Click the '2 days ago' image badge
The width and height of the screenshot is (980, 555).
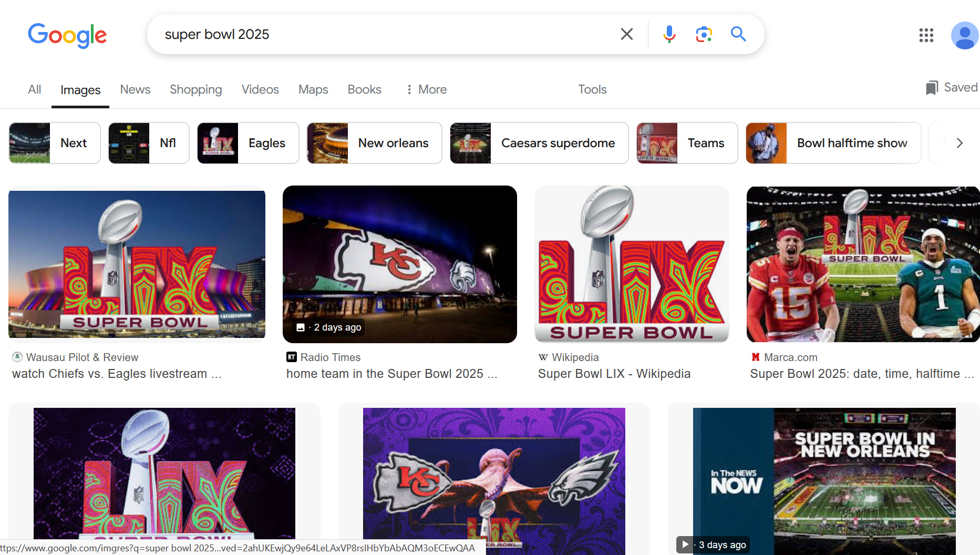(x=329, y=327)
